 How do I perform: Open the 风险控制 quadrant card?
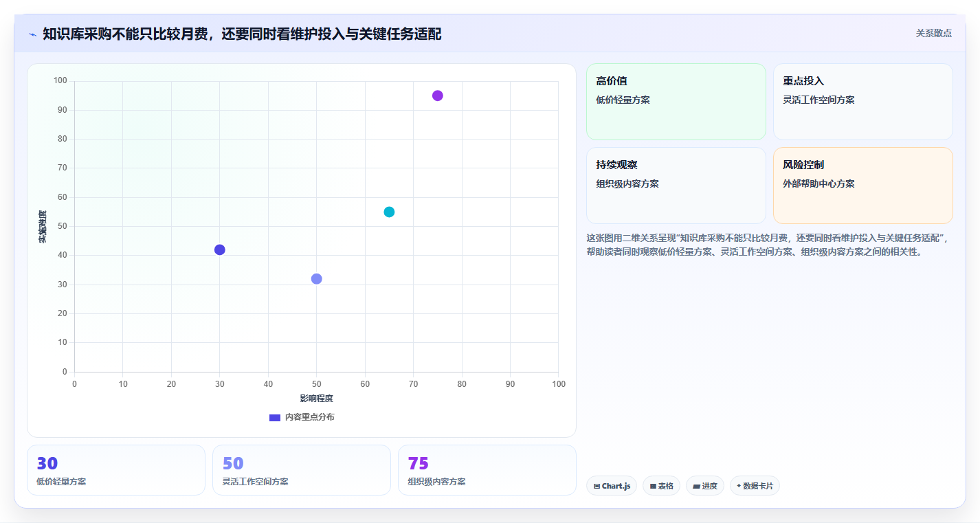tap(863, 186)
